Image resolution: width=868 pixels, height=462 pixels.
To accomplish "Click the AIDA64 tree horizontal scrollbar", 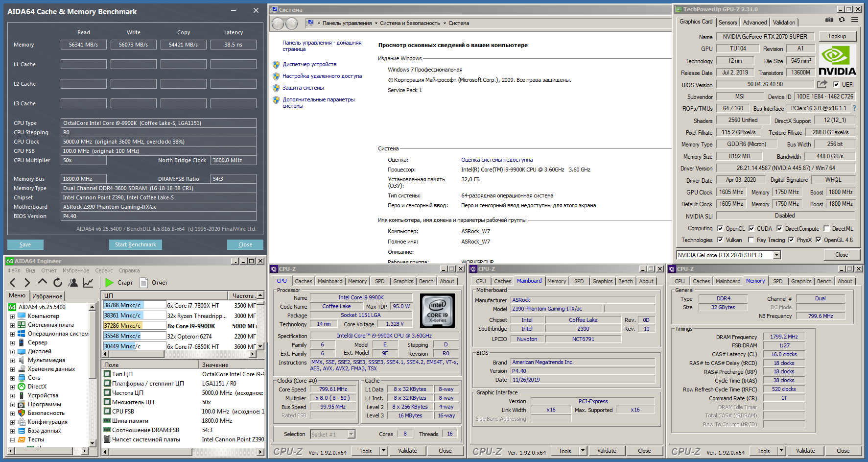I will coord(47,451).
